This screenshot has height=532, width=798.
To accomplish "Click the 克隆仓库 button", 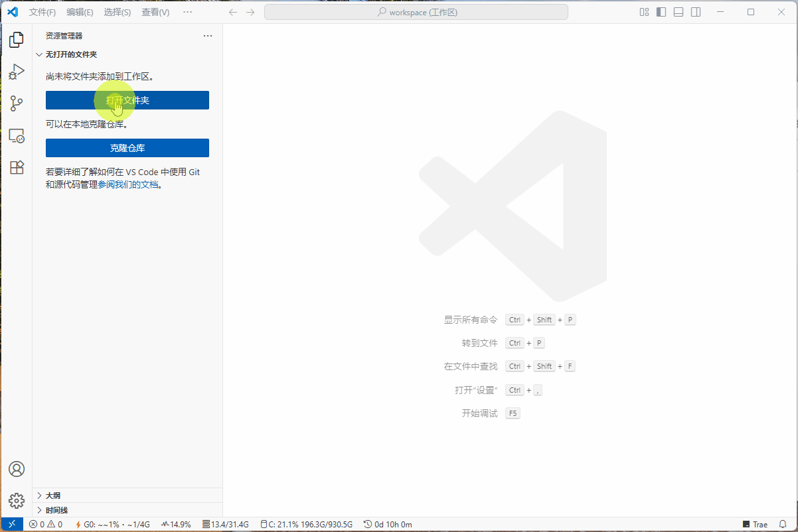I will coord(127,148).
